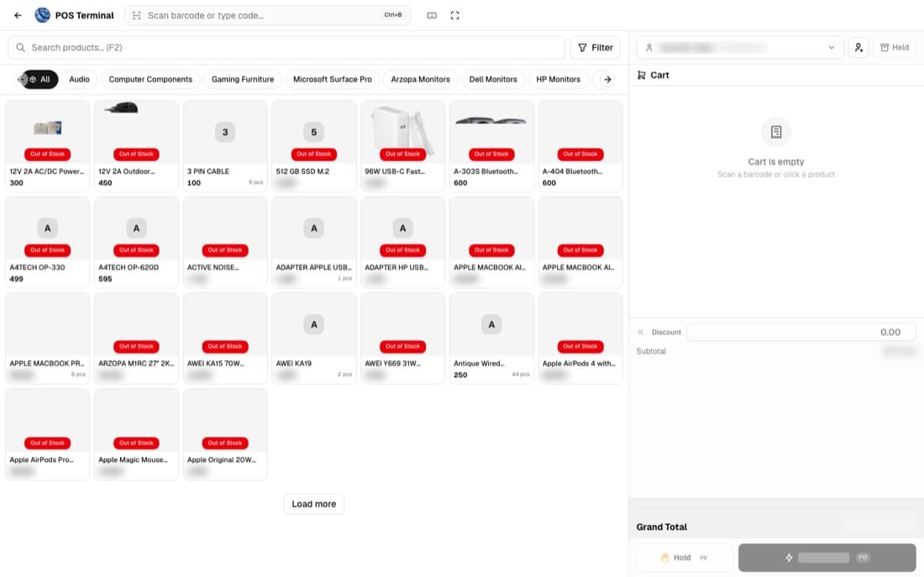The image size is (924, 577).
Task: Select Microsoft Surface Pro category
Action: coord(333,80)
